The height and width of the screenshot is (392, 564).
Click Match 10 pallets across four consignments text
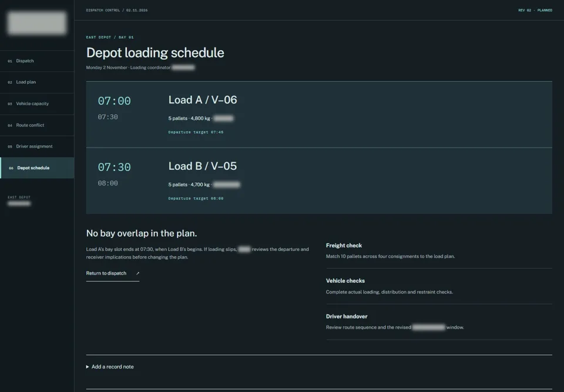click(390, 256)
